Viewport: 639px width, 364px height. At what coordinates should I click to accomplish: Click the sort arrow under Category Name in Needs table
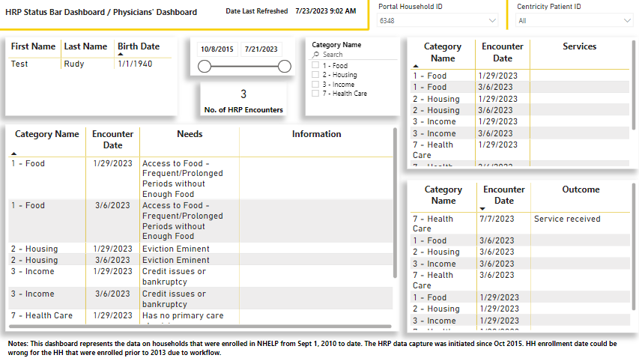pos(14,153)
